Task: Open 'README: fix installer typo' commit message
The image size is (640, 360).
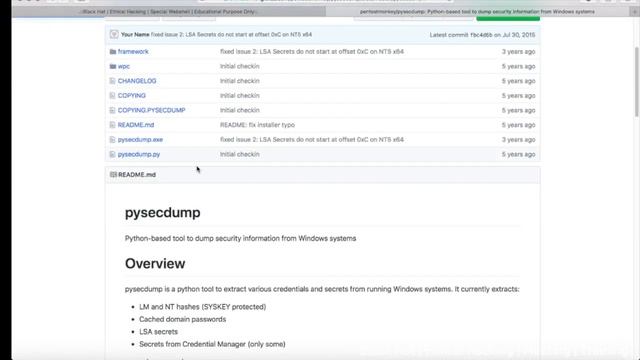Action: [257, 125]
